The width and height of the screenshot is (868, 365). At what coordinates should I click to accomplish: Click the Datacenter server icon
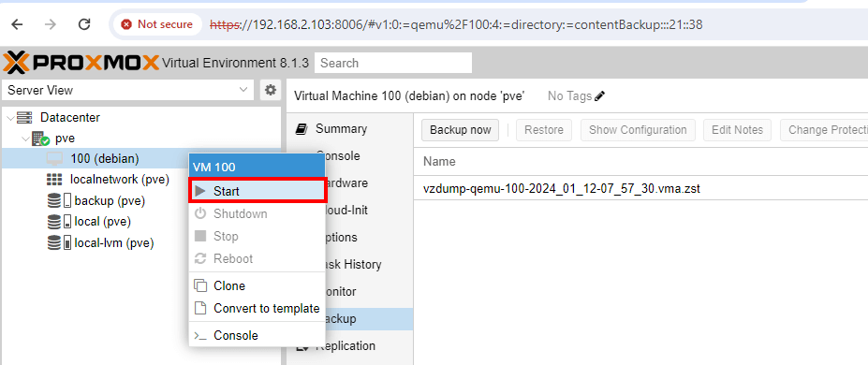click(24, 118)
